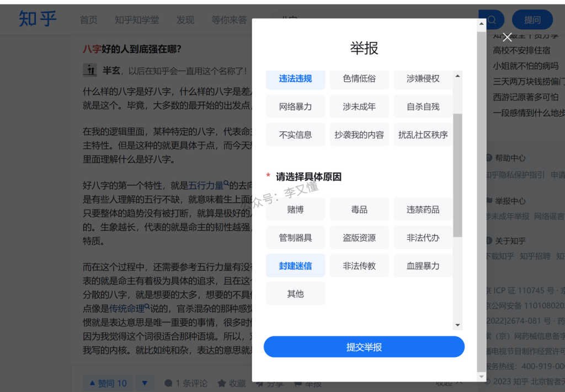
Task: Open 等你来答 nav tab
Action: pos(229,20)
